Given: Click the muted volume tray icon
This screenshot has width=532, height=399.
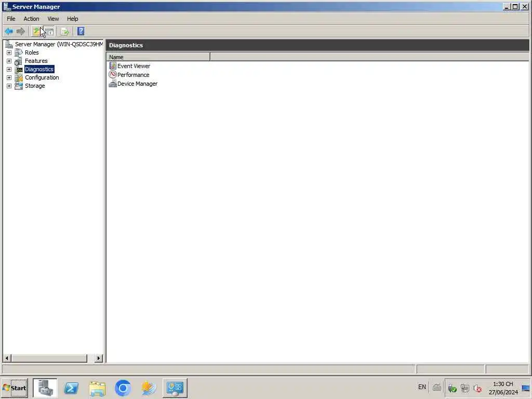Looking at the screenshot, I should pos(477,388).
